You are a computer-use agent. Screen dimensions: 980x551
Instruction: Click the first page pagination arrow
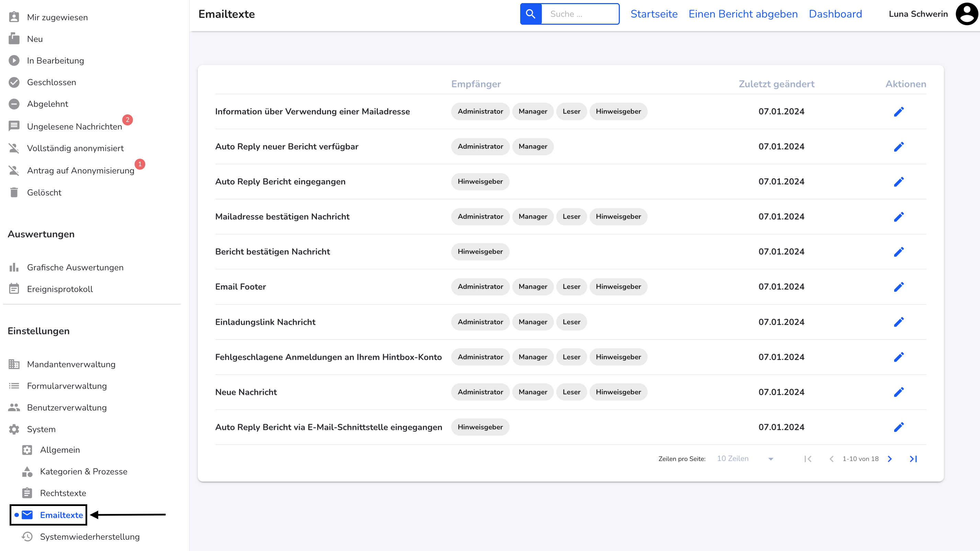(808, 459)
